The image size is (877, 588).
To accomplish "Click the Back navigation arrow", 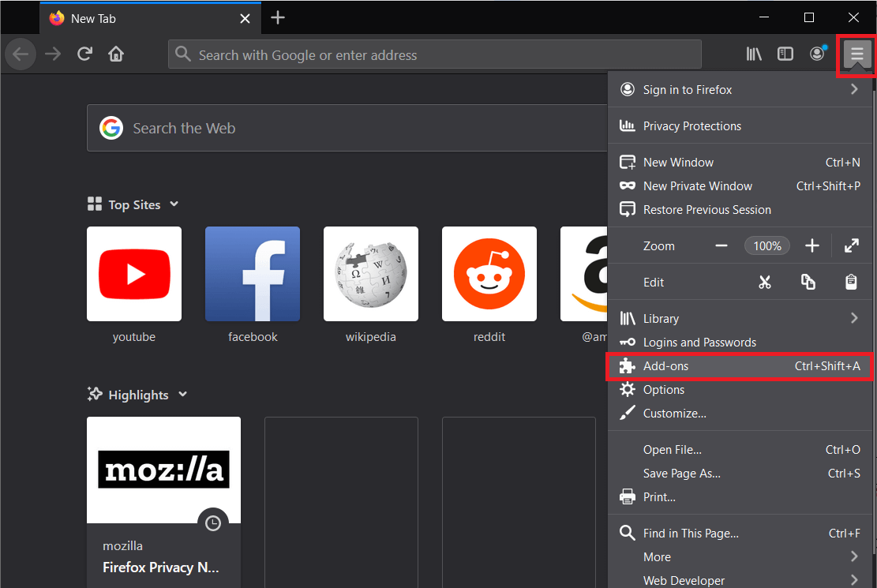I will pyautogui.click(x=21, y=54).
